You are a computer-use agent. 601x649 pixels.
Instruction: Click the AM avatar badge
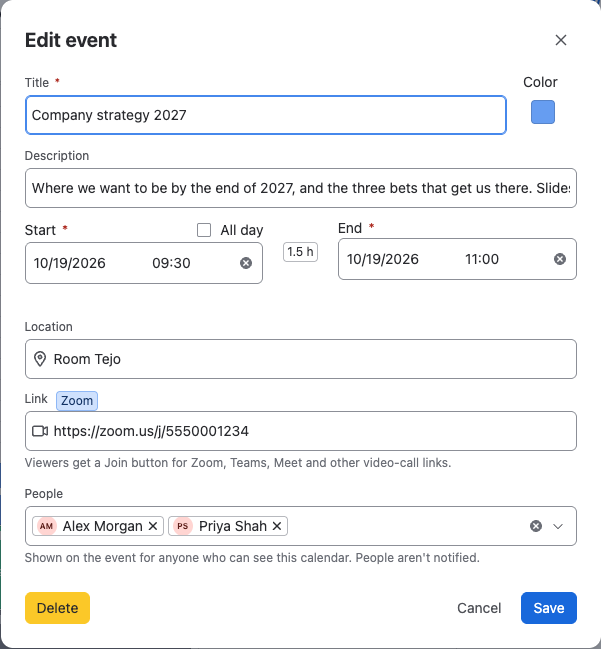46,526
